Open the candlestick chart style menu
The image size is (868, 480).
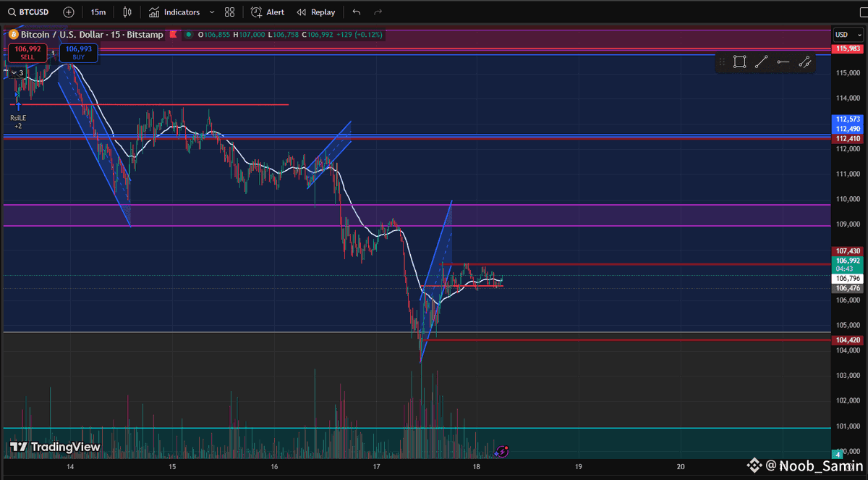pos(127,12)
